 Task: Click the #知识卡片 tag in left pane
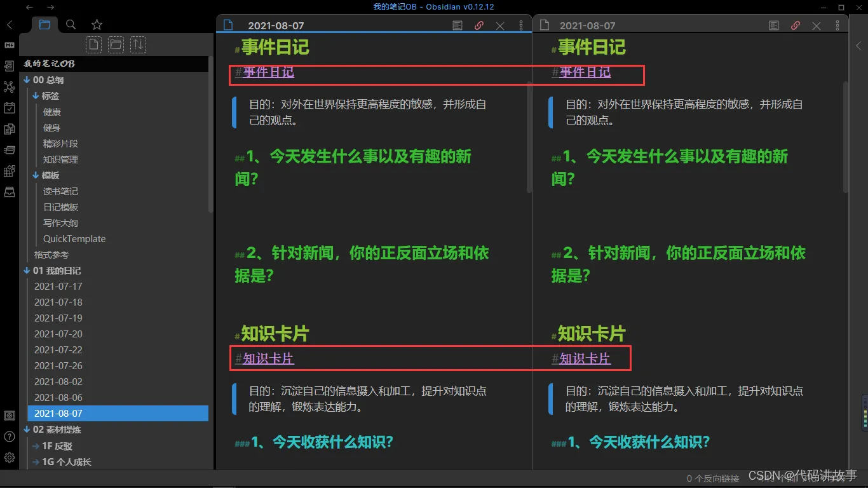click(x=265, y=358)
